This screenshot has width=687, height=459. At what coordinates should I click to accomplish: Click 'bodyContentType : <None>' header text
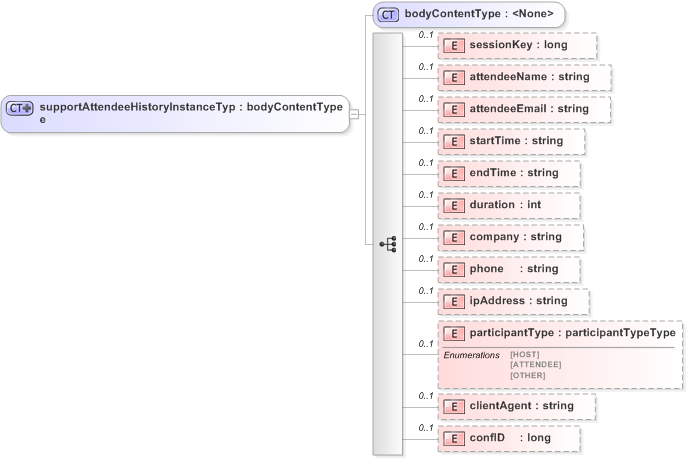click(479, 14)
